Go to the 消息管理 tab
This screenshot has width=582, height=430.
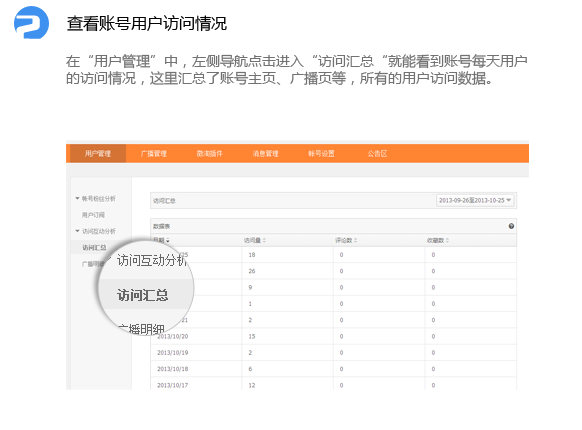[265, 153]
